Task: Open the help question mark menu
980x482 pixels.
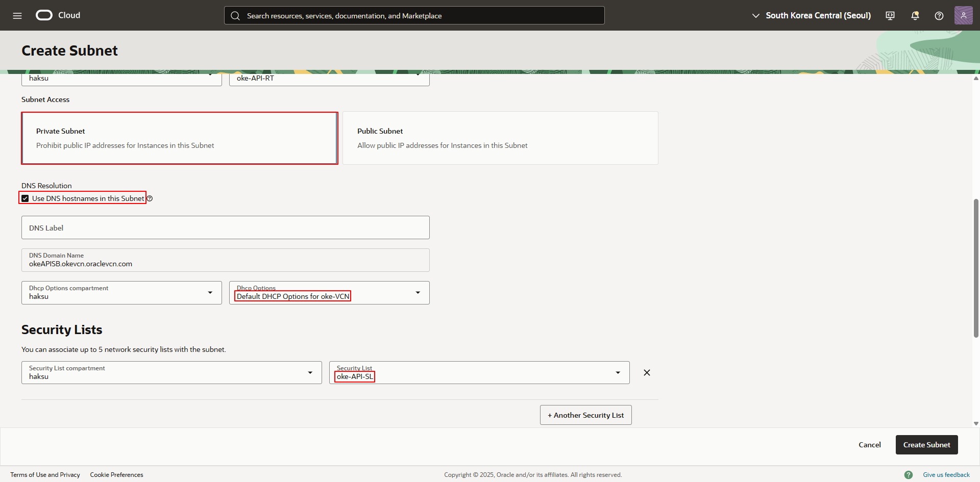Action: 939,16
